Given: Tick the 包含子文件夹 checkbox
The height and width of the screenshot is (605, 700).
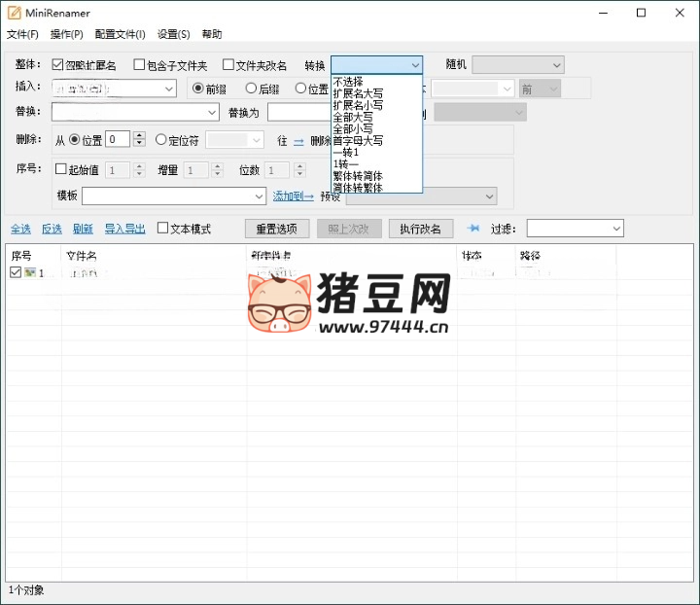Looking at the screenshot, I should 138,65.
